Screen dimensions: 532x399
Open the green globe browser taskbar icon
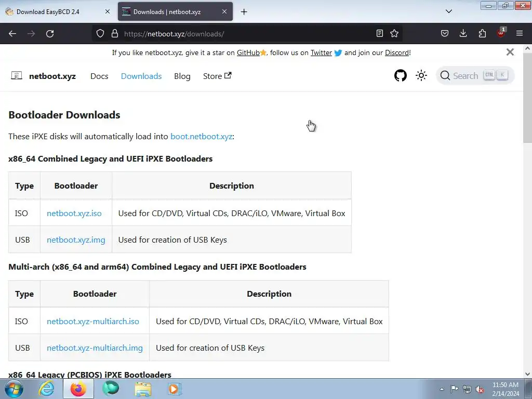click(x=111, y=389)
